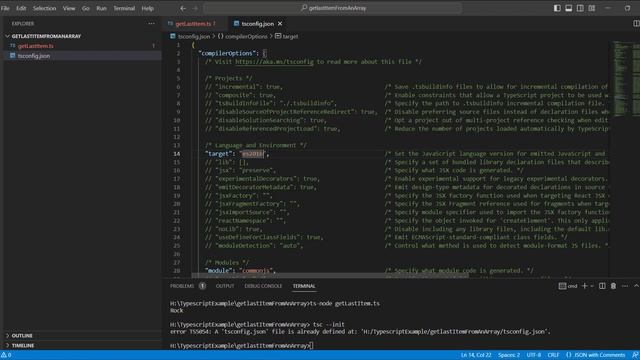Create a new terminal with plus icon

click(584, 286)
